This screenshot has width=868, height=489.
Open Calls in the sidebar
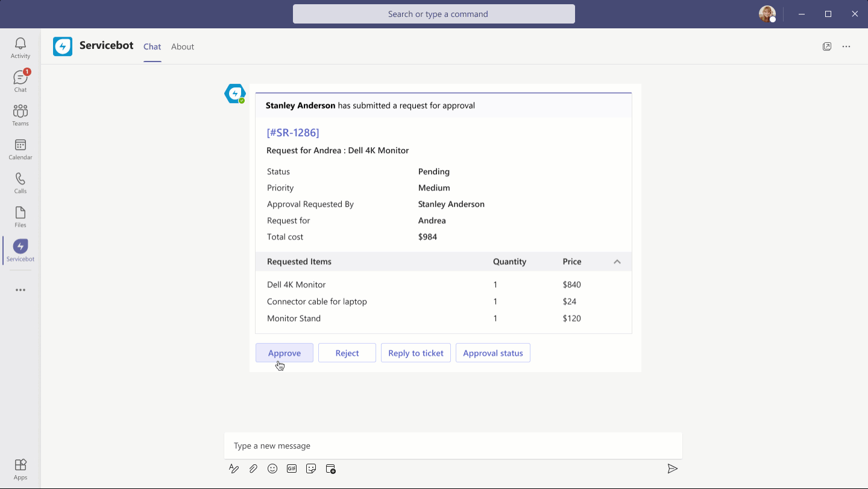pos(20,183)
